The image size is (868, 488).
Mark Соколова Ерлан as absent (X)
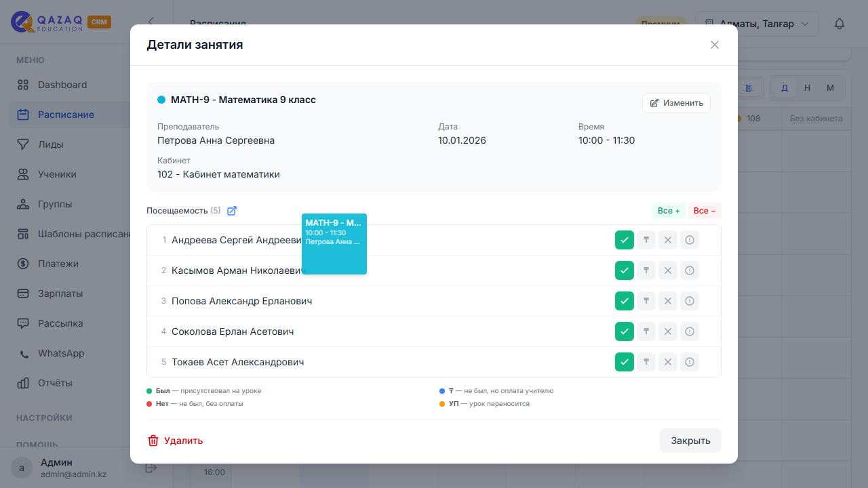(x=668, y=331)
